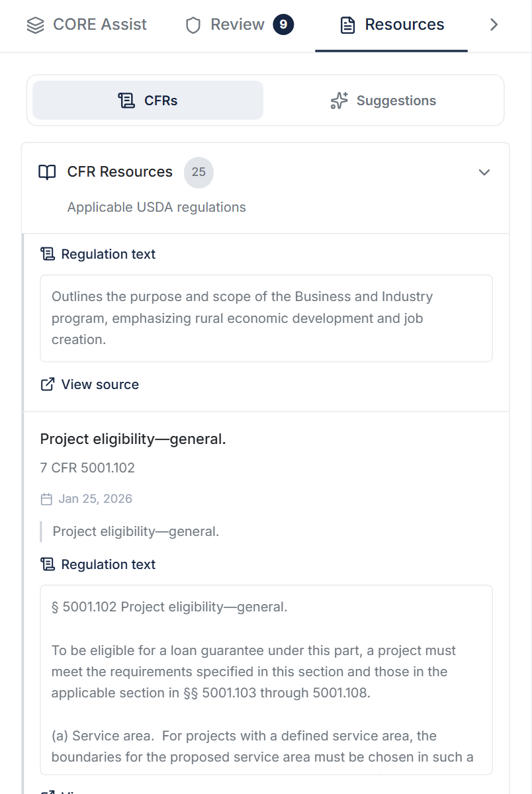Click the document icon on the Resources tab

pyautogui.click(x=345, y=24)
